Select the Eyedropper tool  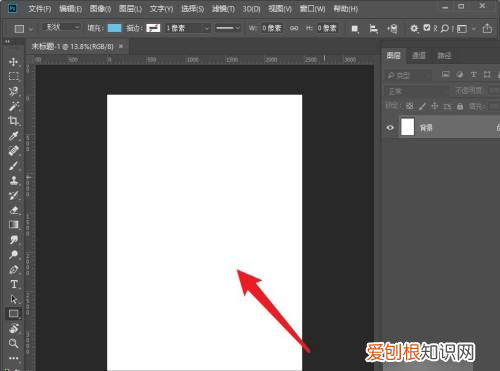[13, 136]
